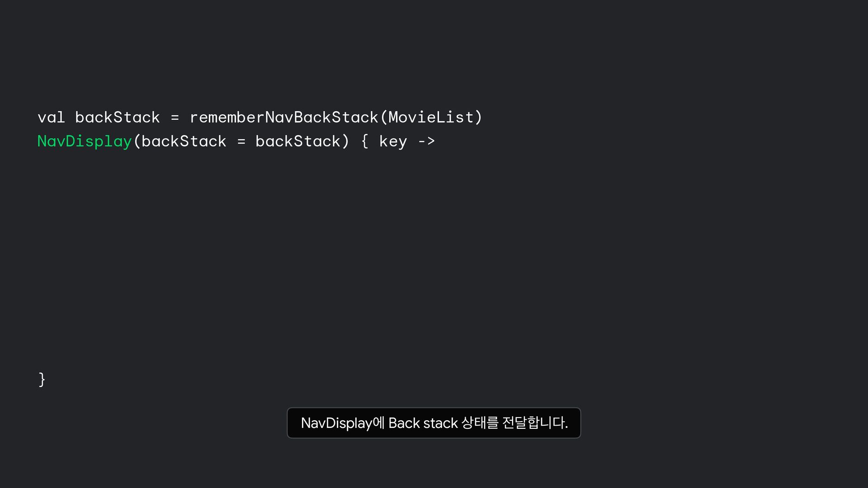The image size is (868, 488).
Task: Click the equals sign after val backStack
Action: pyautogui.click(x=175, y=118)
